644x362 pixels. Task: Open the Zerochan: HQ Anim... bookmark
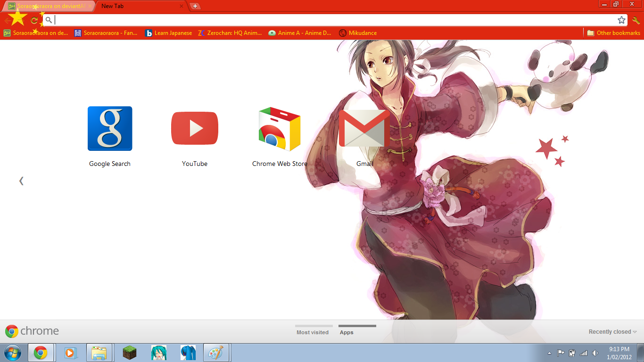(x=230, y=33)
